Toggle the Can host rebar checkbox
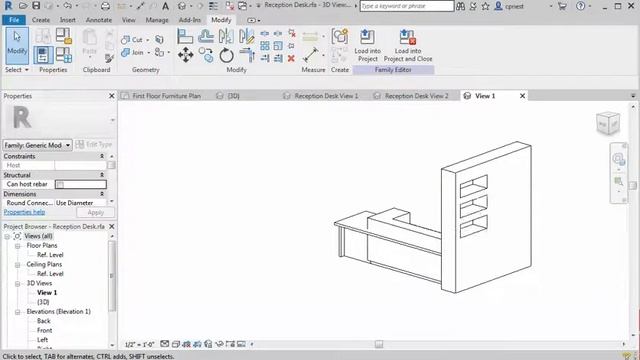 (x=60, y=184)
